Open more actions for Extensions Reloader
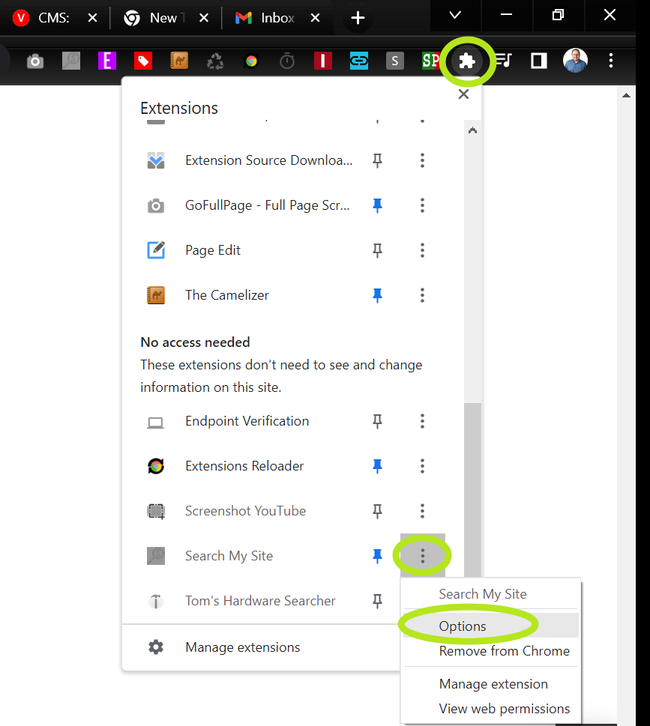This screenshot has width=650, height=726. pos(422,466)
